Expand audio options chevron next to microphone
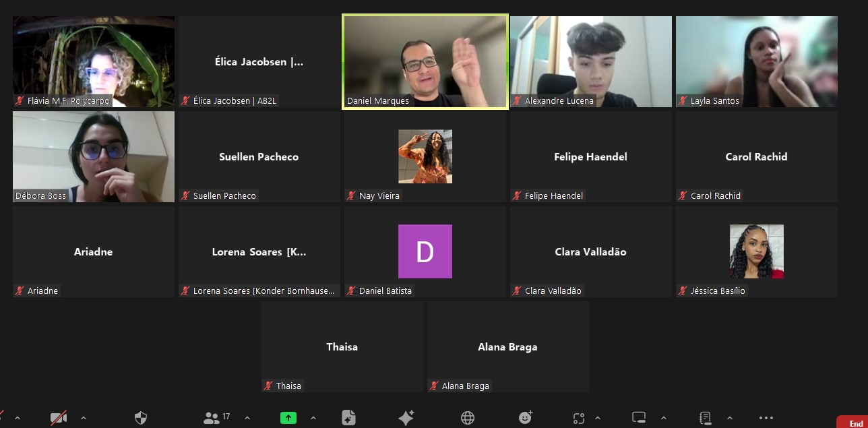Image resolution: width=868 pixels, height=428 pixels. [18, 418]
